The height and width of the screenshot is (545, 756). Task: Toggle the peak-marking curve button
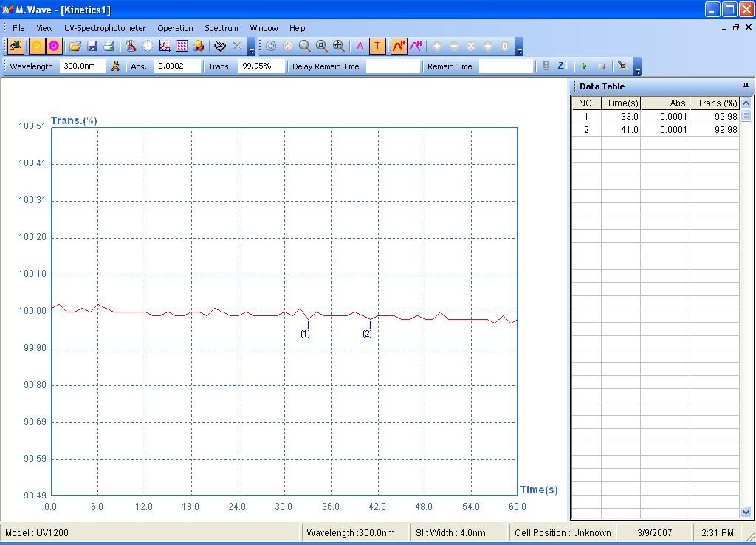399,46
